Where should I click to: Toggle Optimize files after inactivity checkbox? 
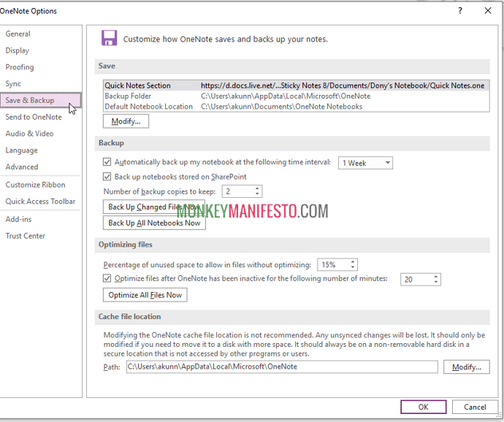pyautogui.click(x=107, y=278)
